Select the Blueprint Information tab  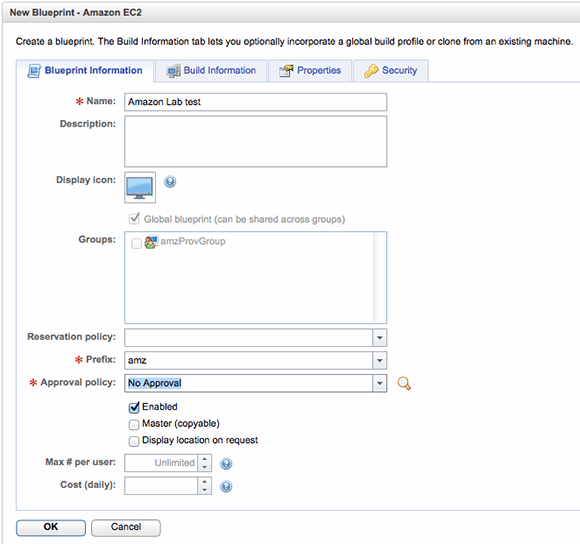point(85,71)
